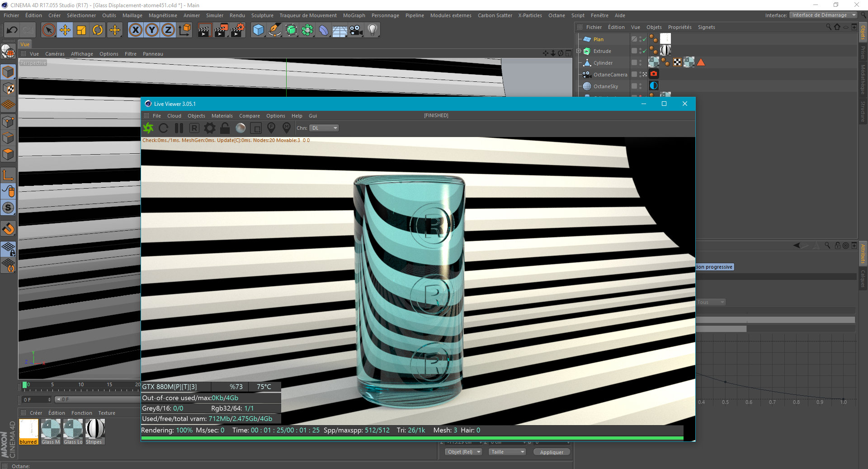Open the Objet (Rel) dropdown
The width and height of the screenshot is (868, 469).
463,452
